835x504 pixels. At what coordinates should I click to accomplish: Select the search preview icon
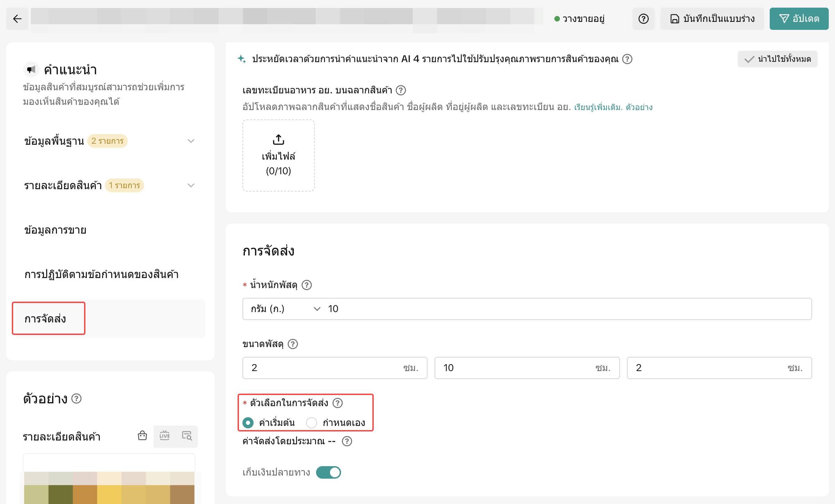pos(187,436)
